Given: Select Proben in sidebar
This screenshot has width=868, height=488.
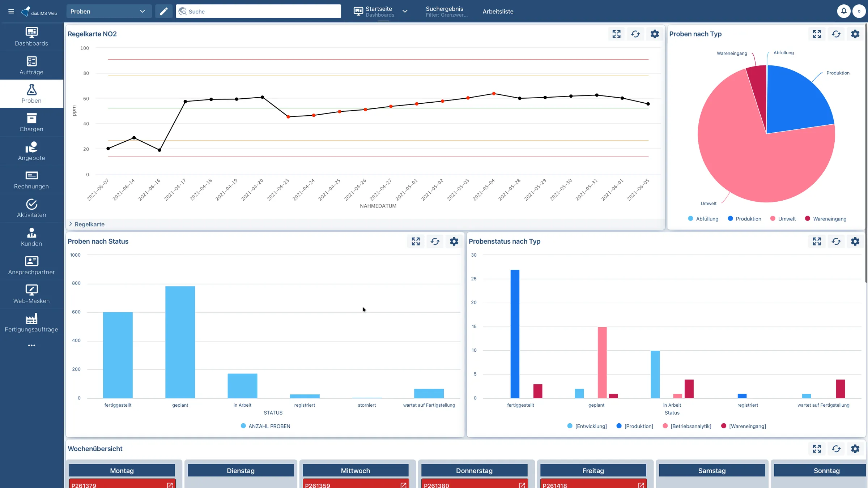Looking at the screenshot, I should (31, 94).
